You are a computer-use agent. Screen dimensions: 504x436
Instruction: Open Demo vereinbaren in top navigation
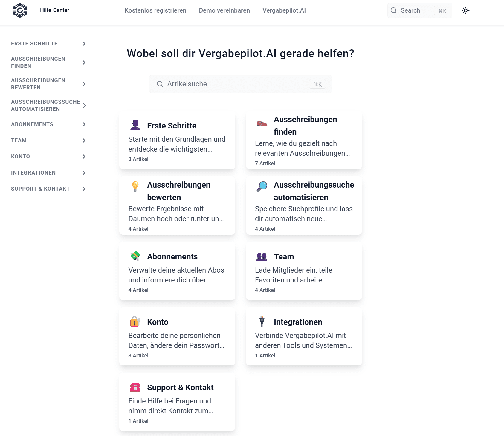(x=224, y=10)
